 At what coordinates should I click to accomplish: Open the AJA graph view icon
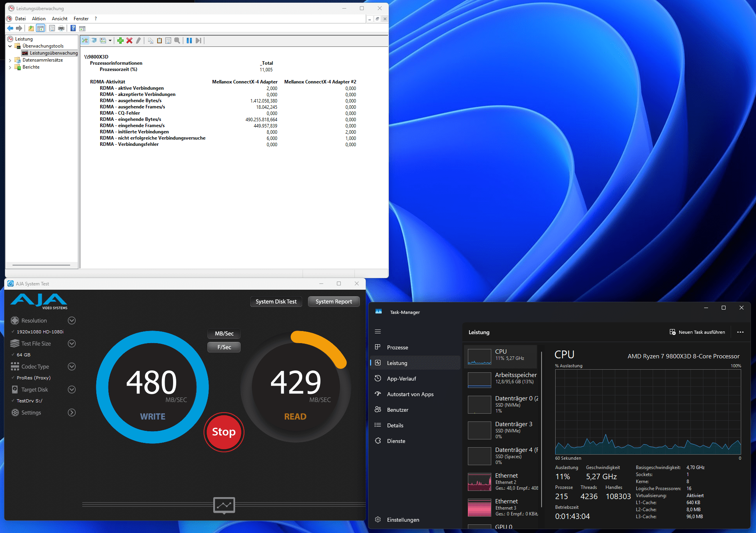point(224,505)
